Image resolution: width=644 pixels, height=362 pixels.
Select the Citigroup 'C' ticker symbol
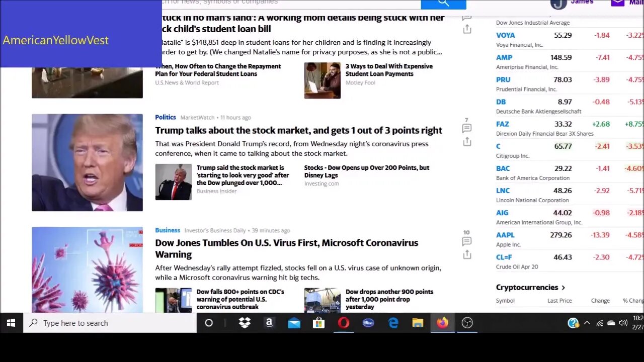pyautogui.click(x=498, y=146)
